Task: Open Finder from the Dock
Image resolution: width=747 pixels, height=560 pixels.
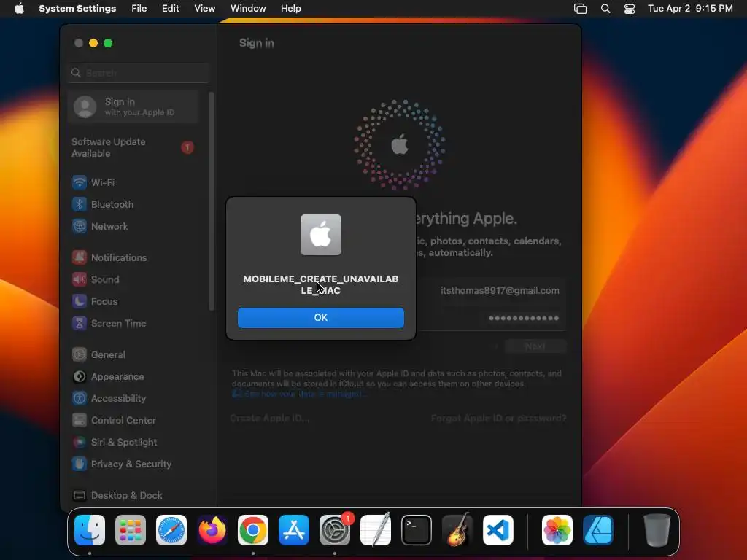Action: click(90, 530)
